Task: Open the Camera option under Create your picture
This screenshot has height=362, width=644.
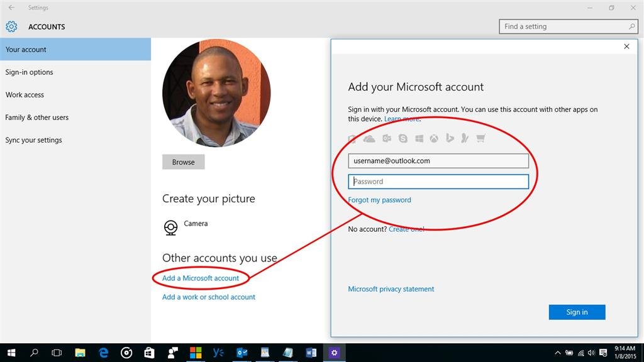Action: point(196,223)
